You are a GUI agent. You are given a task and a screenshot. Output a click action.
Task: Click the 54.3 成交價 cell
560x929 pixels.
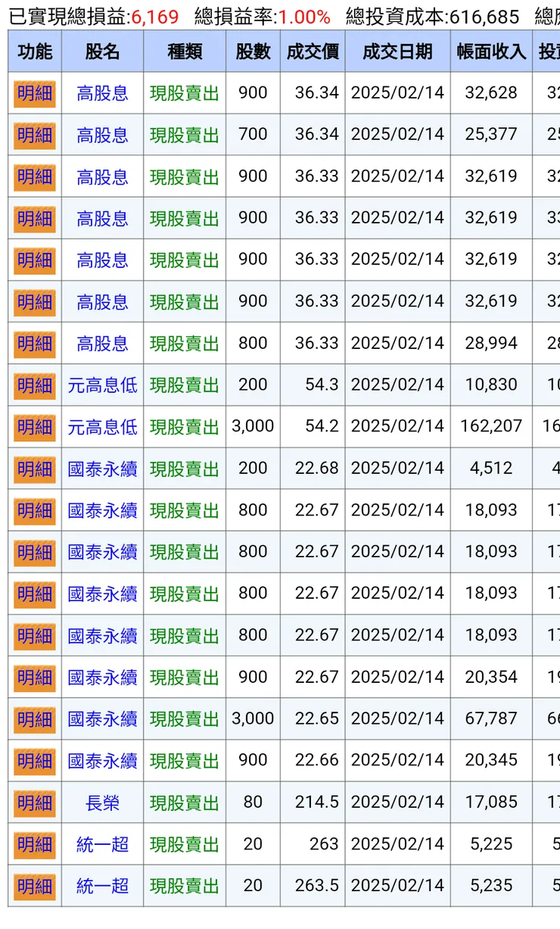313,385
